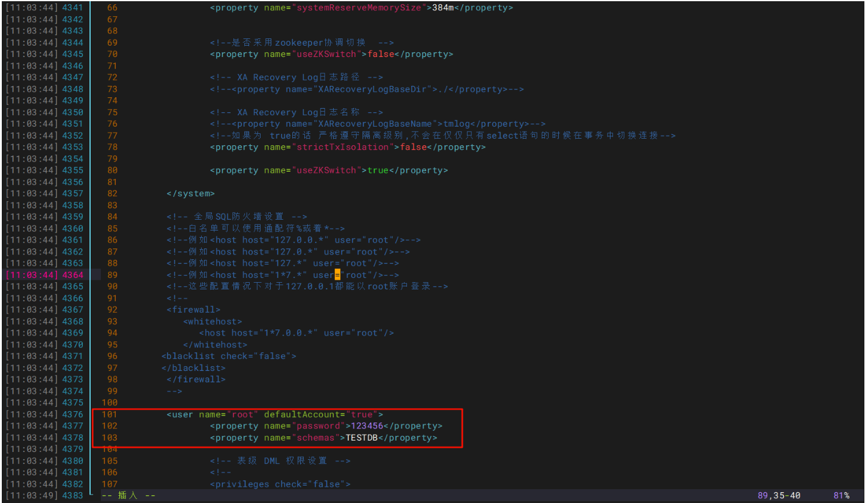The height and width of the screenshot is (503, 868).
Task: Click the 81% scroll percentage indicator
Action: pyautogui.click(x=841, y=496)
